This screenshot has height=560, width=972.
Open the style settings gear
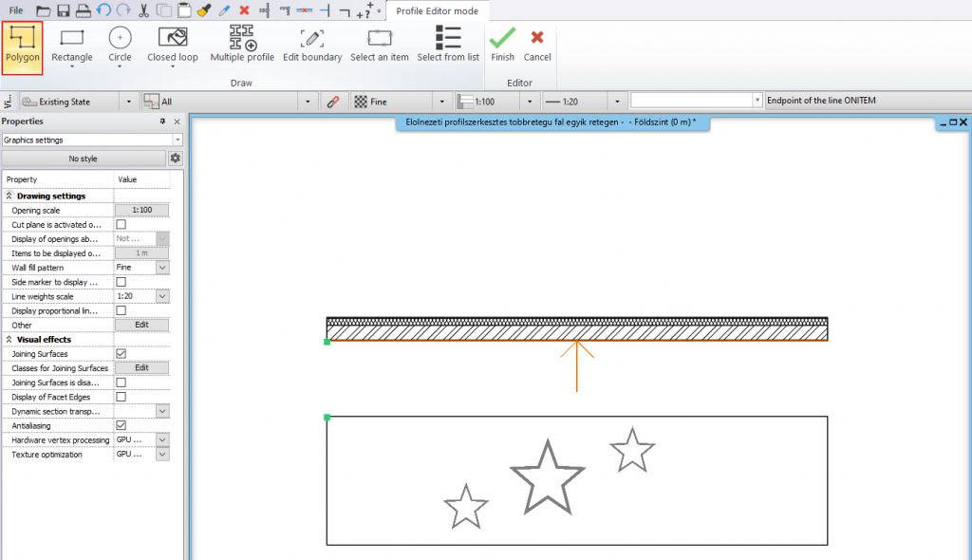[175, 159]
